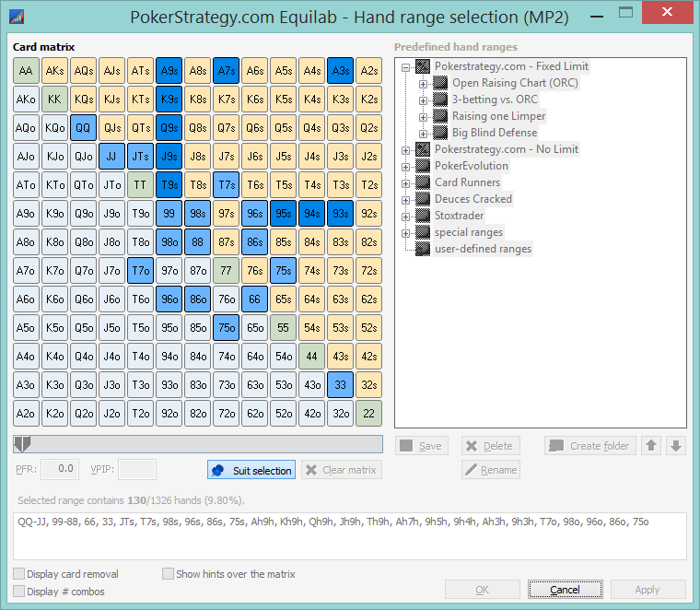
Task: Click the Raising one Limper folder icon
Action: [x=440, y=116]
